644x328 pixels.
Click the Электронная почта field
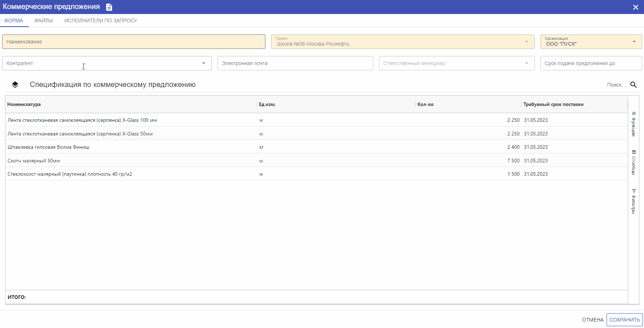point(295,63)
